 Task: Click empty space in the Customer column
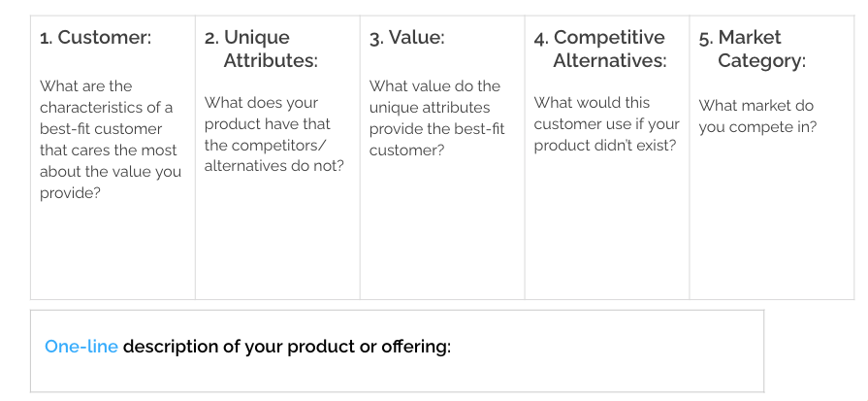click(x=112, y=252)
